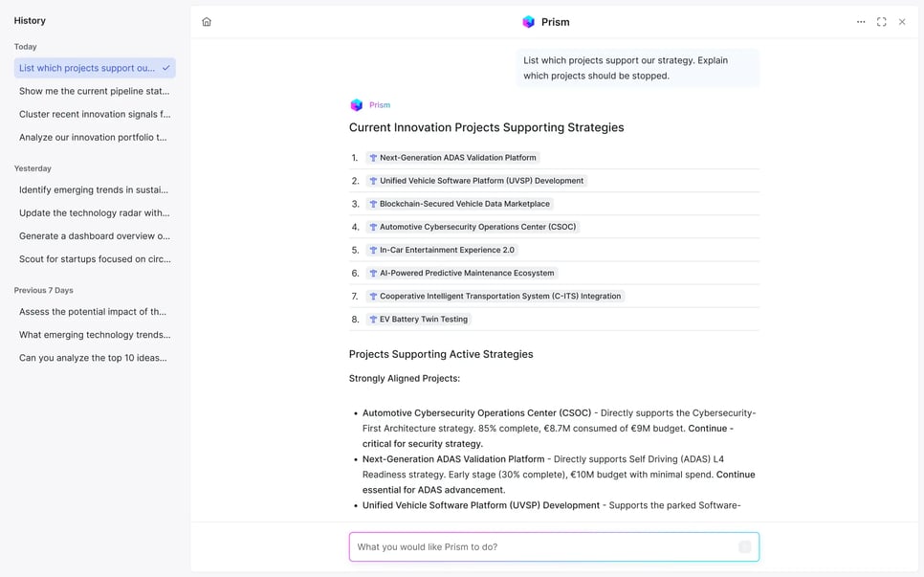The width and height of the screenshot is (924, 577).
Task: Click the checkmark on the active history entry
Action: (x=167, y=68)
